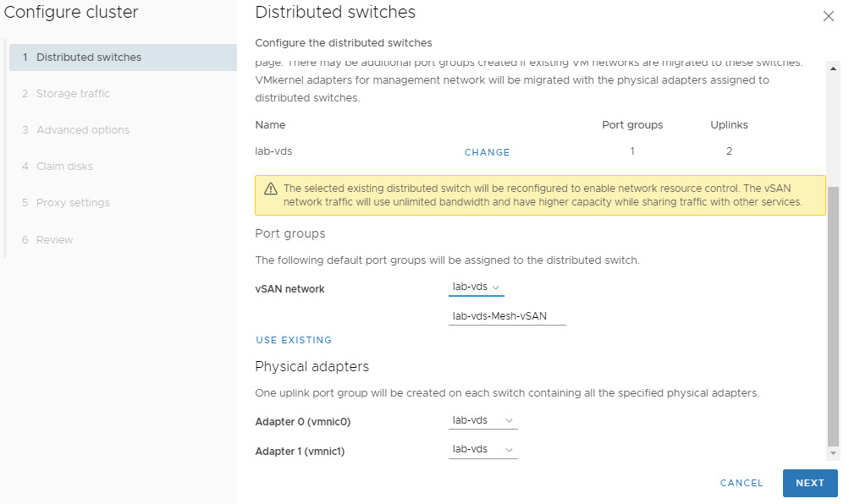
Task: Open the vSAN network switch dropdown
Action: [x=476, y=288]
